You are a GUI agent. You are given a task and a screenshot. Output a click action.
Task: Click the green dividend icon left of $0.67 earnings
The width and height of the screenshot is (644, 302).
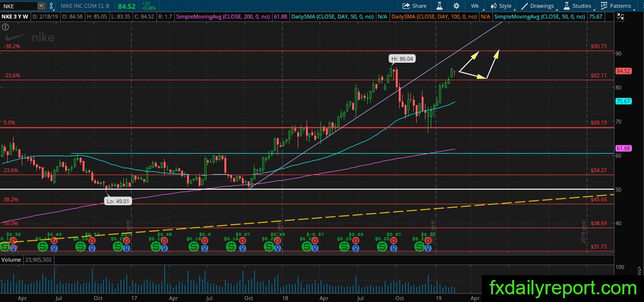coord(382,247)
